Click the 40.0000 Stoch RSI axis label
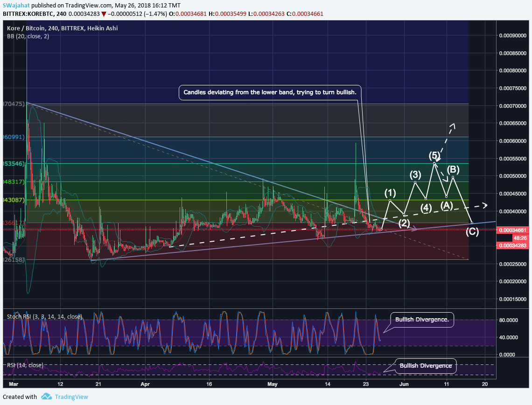 [x=508, y=337]
